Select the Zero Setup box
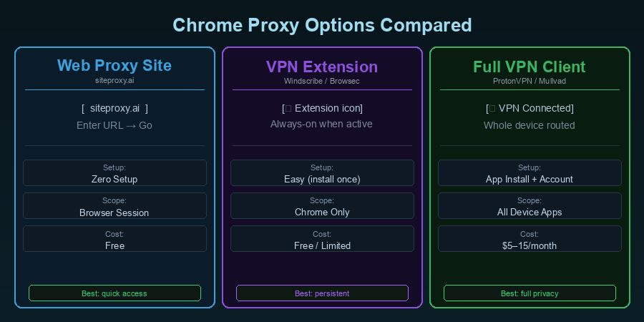 (114, 173)
